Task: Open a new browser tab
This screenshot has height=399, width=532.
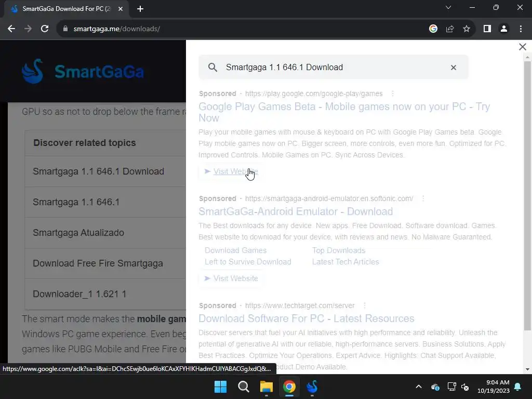Action: 140,9
